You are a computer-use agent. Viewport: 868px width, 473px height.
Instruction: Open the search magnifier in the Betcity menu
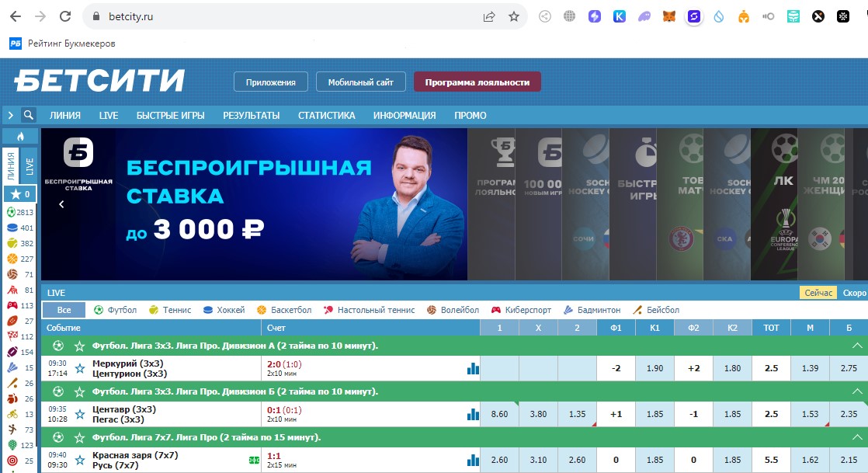28,115
